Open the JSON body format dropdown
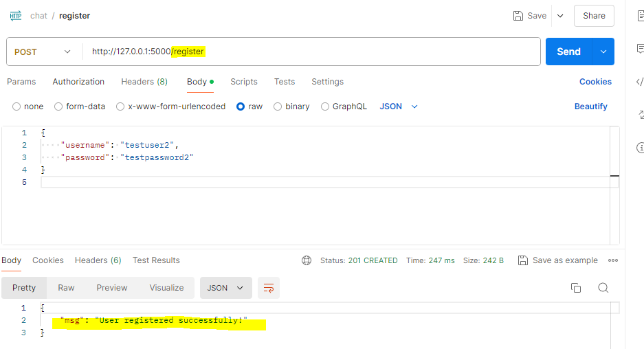Screen dimensions: 644x349 pos(399,106)
